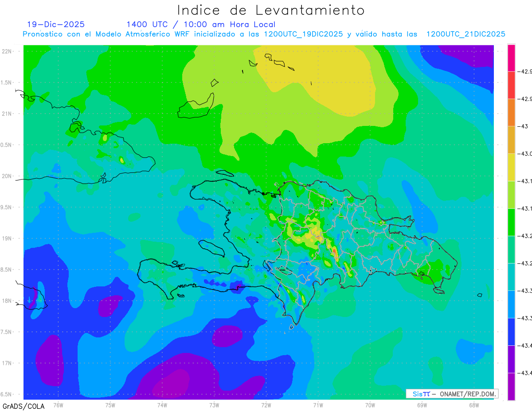532x411 pixels.
Task: Click the "ONAMET/REP.DOM." credit box
Action: coord(452,394)
